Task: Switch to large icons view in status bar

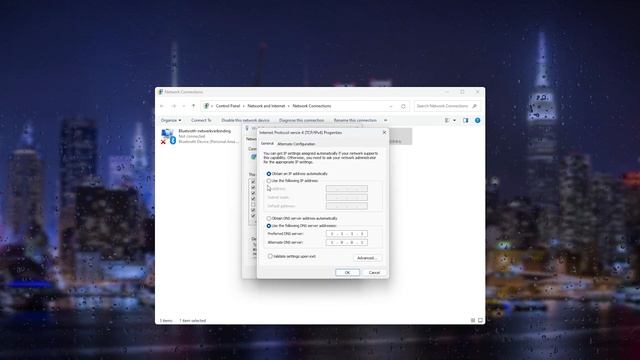Action: pyautogui.click(x=480, y=320)
